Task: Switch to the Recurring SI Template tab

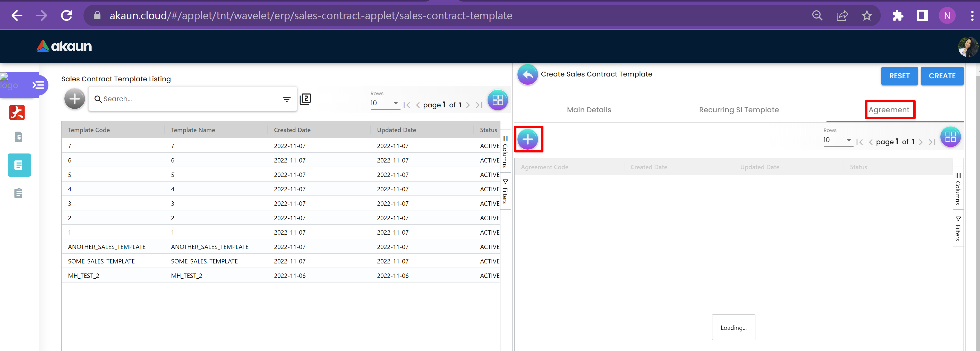Action: (x=738, y=110)
